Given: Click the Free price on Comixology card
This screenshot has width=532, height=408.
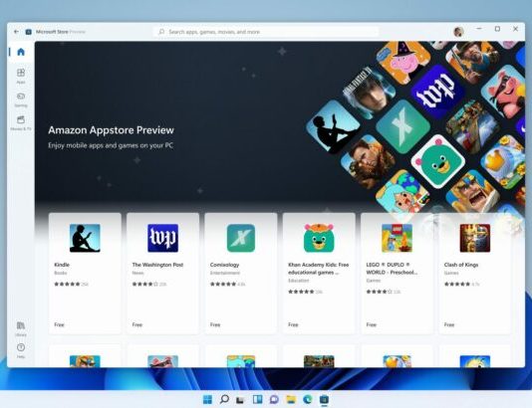Looking at the screenshot, I should click(215, 324).
